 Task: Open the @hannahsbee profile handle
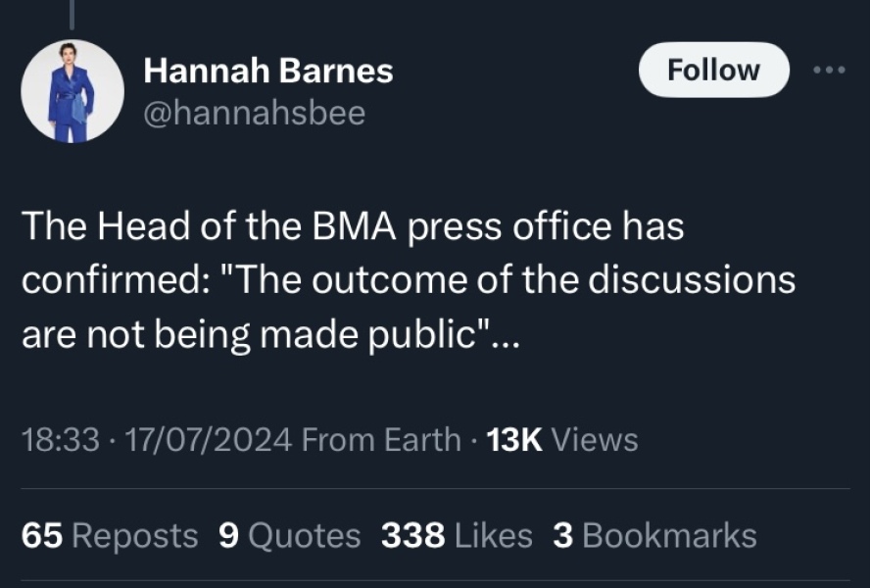(x=253, y=113)
